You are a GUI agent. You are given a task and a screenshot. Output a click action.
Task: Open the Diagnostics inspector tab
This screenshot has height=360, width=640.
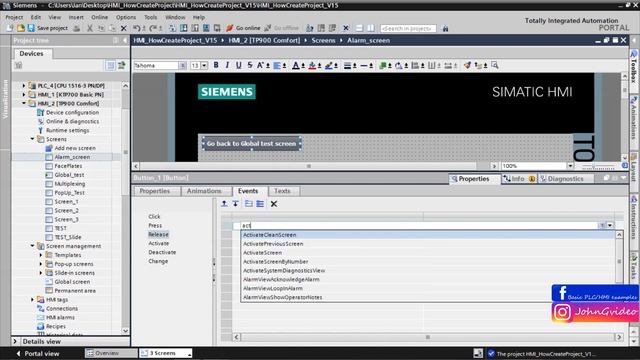pos(565,179)
